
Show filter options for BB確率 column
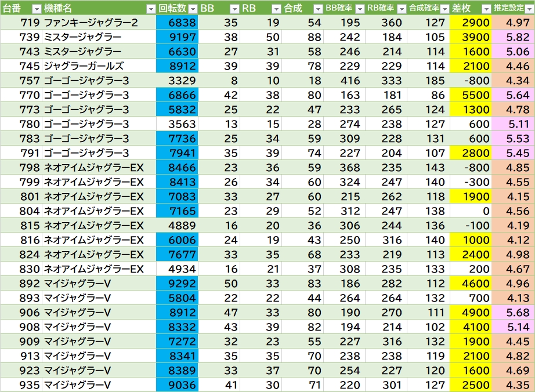click(x=360, y=9)
